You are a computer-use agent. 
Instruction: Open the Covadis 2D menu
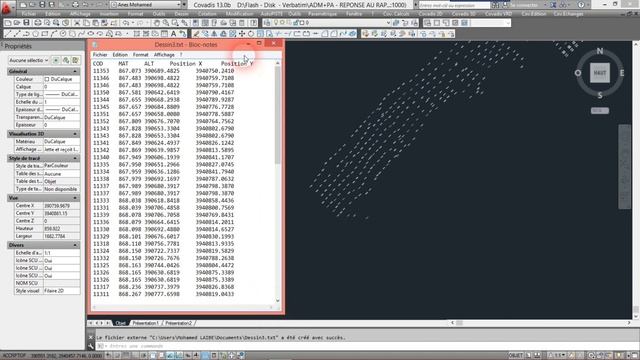tap(431, 14)
